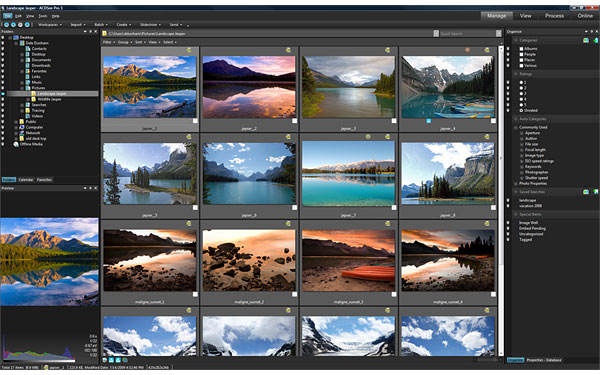This screenshot has height=375, width=600.
Task: Click the file icon in status bar
Action: click(x=46, y=367)
